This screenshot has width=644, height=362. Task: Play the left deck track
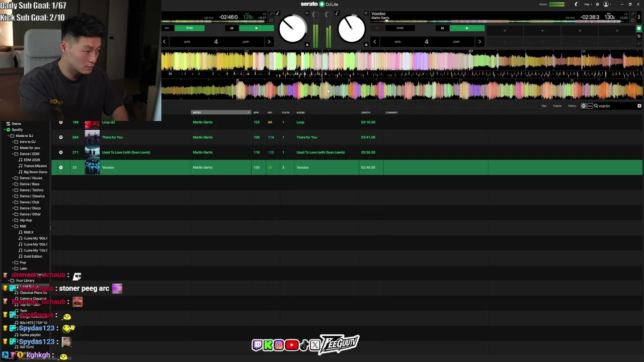(257, 28)
